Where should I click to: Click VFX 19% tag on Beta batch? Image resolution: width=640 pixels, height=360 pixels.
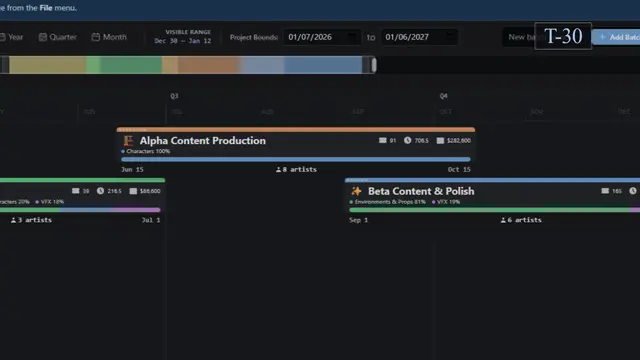point(446,202)
